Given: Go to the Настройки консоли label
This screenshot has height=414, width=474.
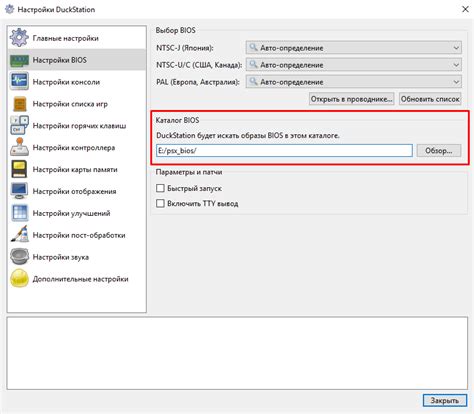Looking at the screenshot, I should click(x=66, y=82).
